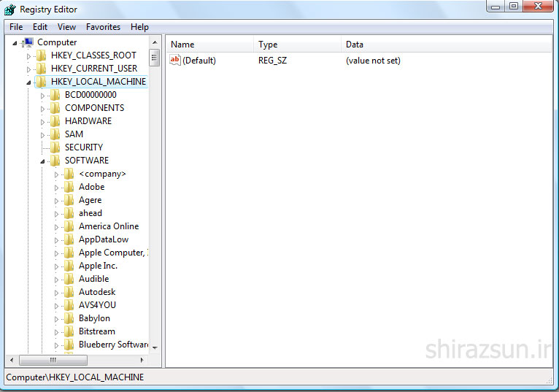The height and width of the screenshot is (392, 559).
Task: Collapse the Computer root node
Action: point(15,43)
